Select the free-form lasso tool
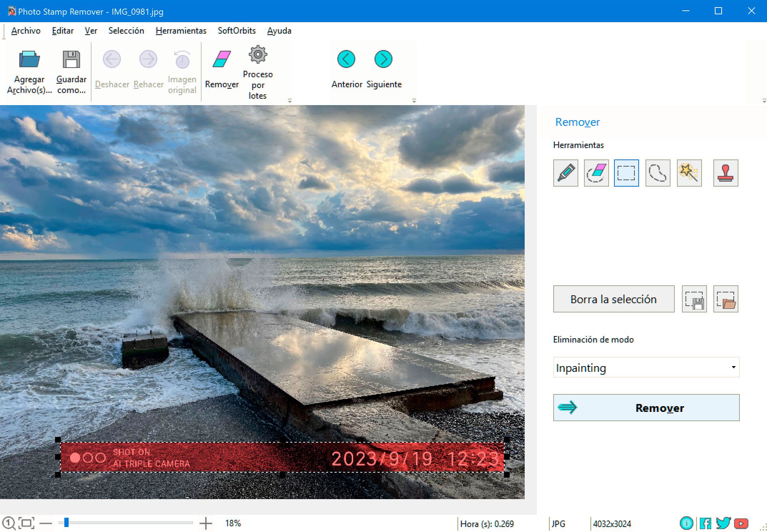 coord(658,173)
